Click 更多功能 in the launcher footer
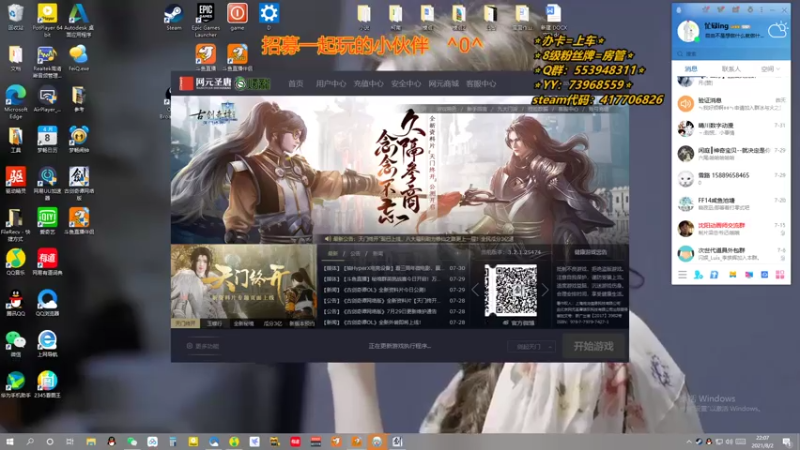 [x=203, y=346]
